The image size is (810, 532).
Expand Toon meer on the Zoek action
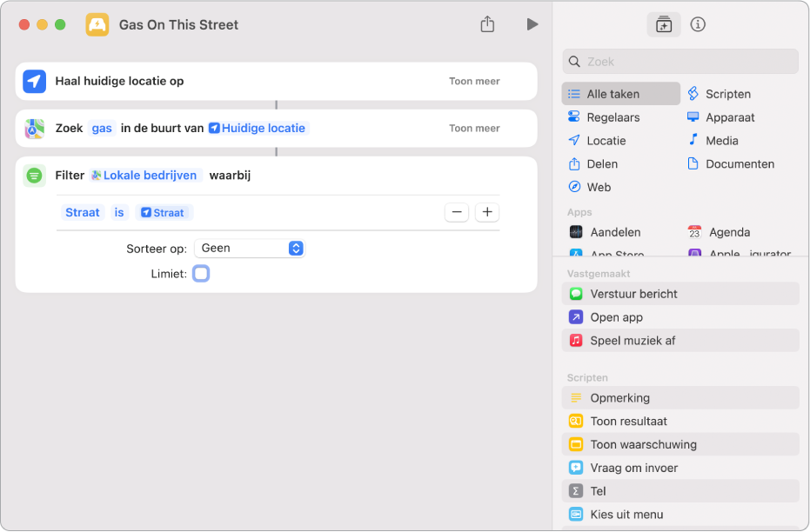[x=474, y=128]
